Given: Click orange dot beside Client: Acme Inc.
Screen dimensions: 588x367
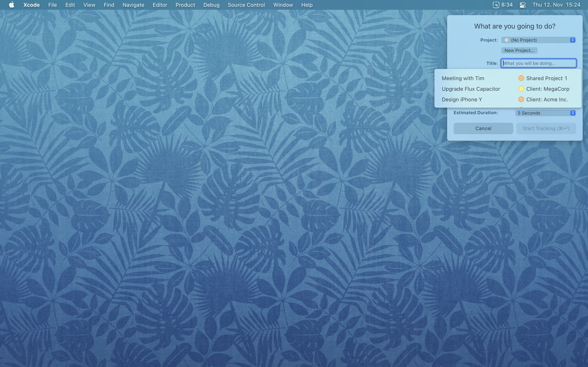Looking at the screenshot, I should (521, 99).
